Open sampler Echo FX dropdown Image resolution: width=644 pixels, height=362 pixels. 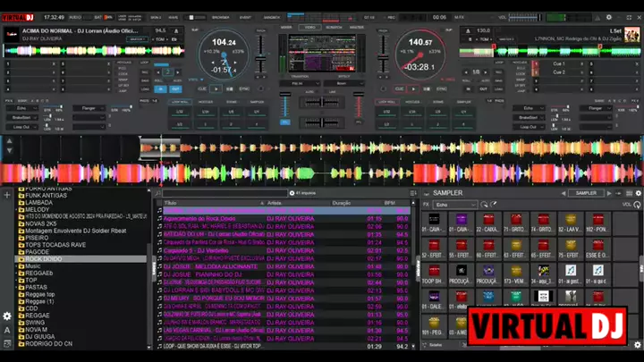[454, 205]
